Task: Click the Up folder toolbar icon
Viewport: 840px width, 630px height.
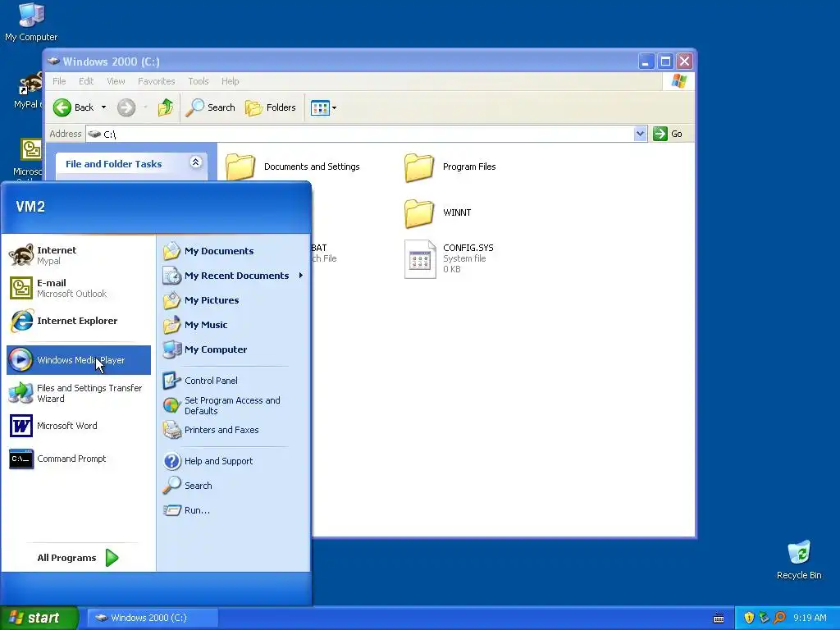Action: 166,107
